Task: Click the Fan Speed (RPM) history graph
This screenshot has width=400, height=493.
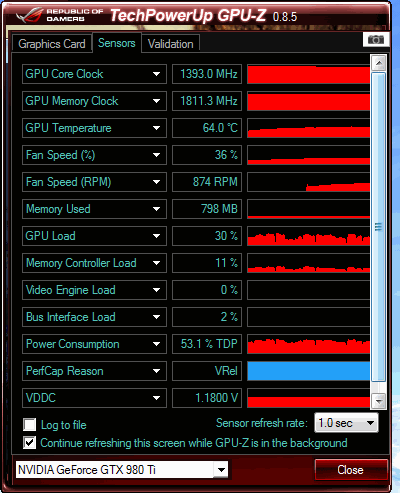Action: click(x=309, y=182)
